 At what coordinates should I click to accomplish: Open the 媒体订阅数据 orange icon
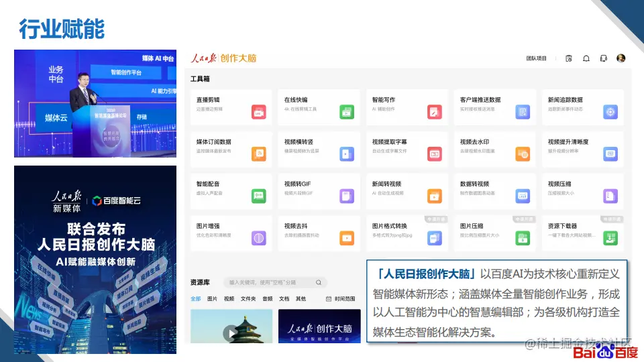[x=259, y=154]
